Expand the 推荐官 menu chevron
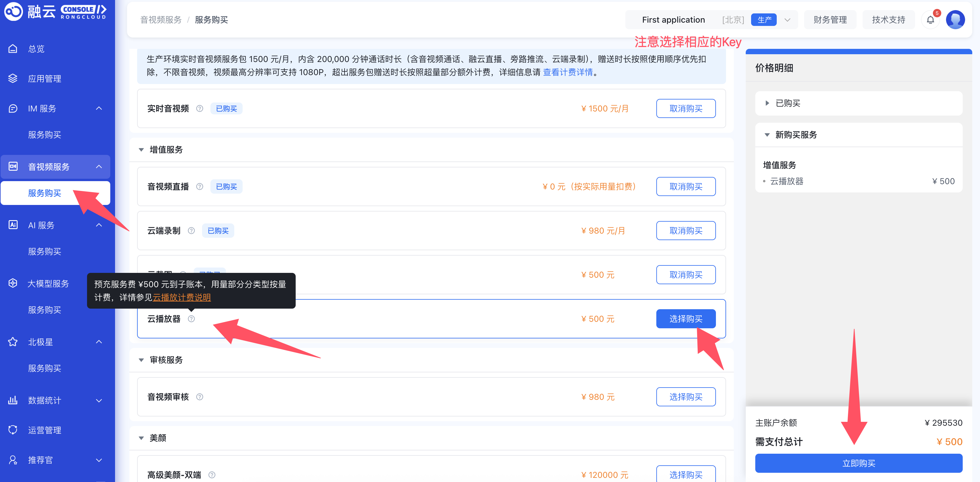Image resolution: width=980 pixels, height=482 pixels. click(99, 460)
